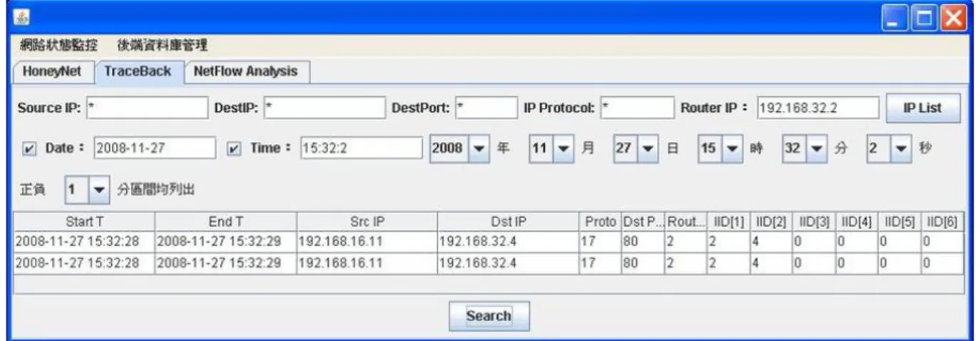This screenshot has height=341, width=980.
Task: Select first row Start T 2008-11-27 15:32:28
Action: pyautogui.click(x=84, y=241)
